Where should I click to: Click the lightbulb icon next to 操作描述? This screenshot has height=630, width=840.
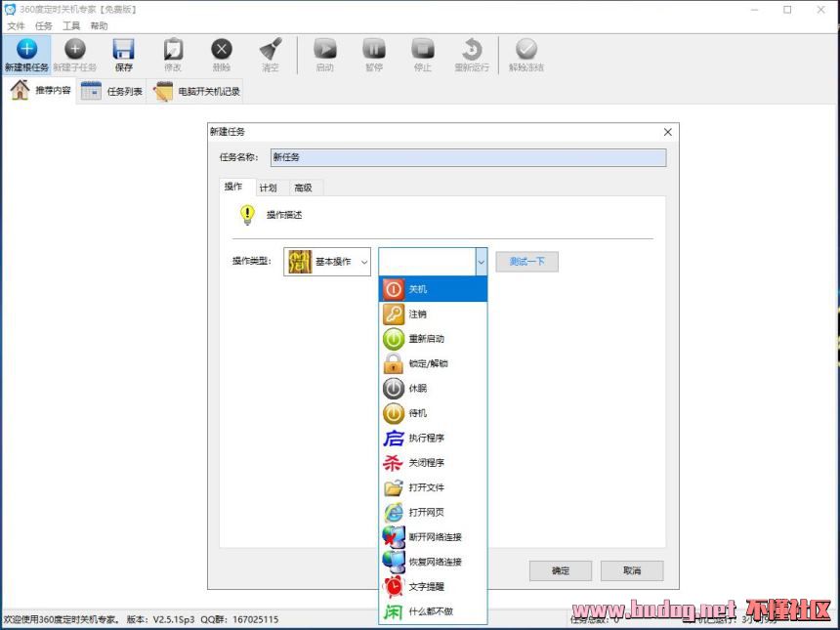coord(247,215)
